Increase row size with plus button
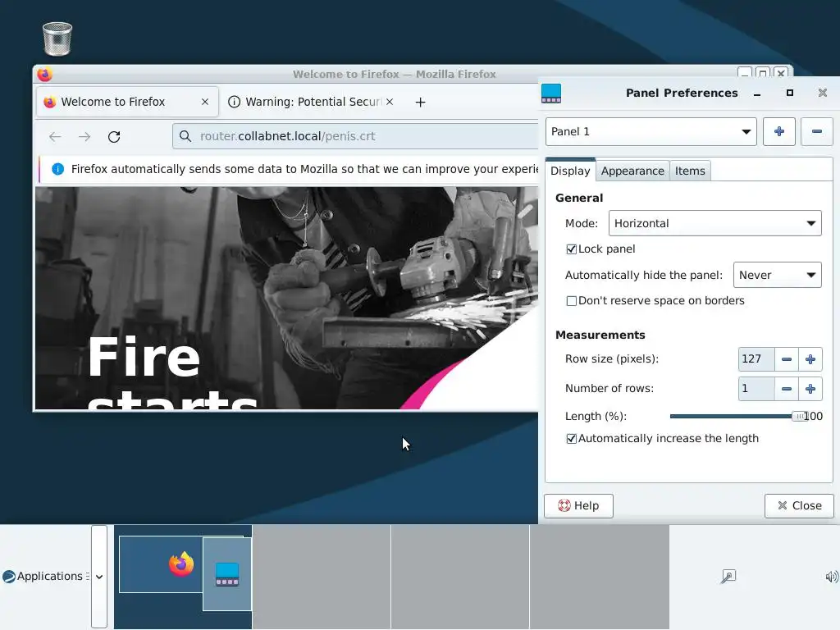Viewport: 840px width, 630px height. coord(810,359)
